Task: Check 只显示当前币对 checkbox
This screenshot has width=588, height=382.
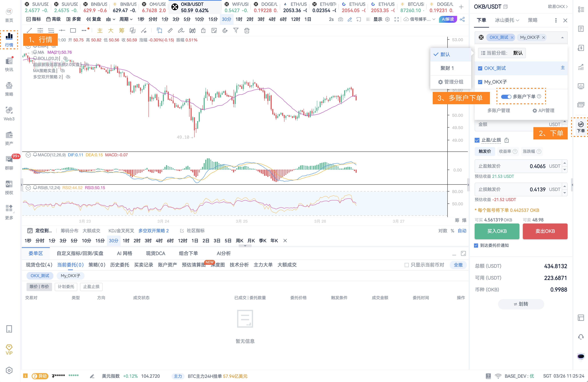Action: click(x=406, y=265)
